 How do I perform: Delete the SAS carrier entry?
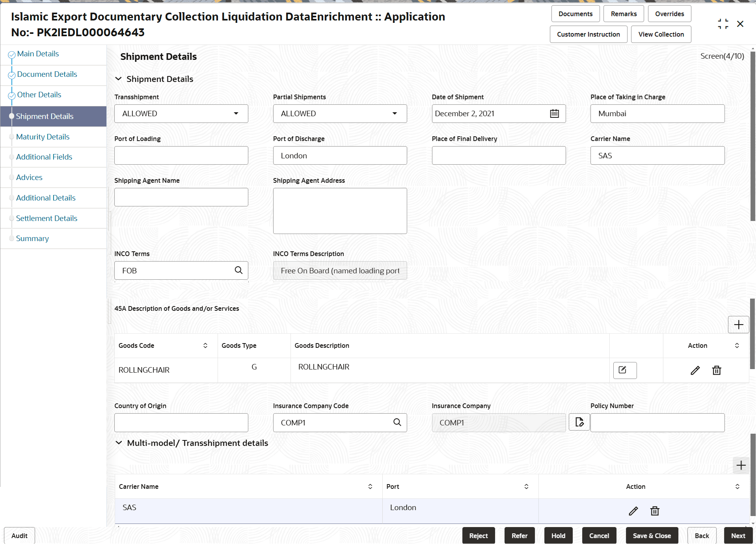click(654, 511)
